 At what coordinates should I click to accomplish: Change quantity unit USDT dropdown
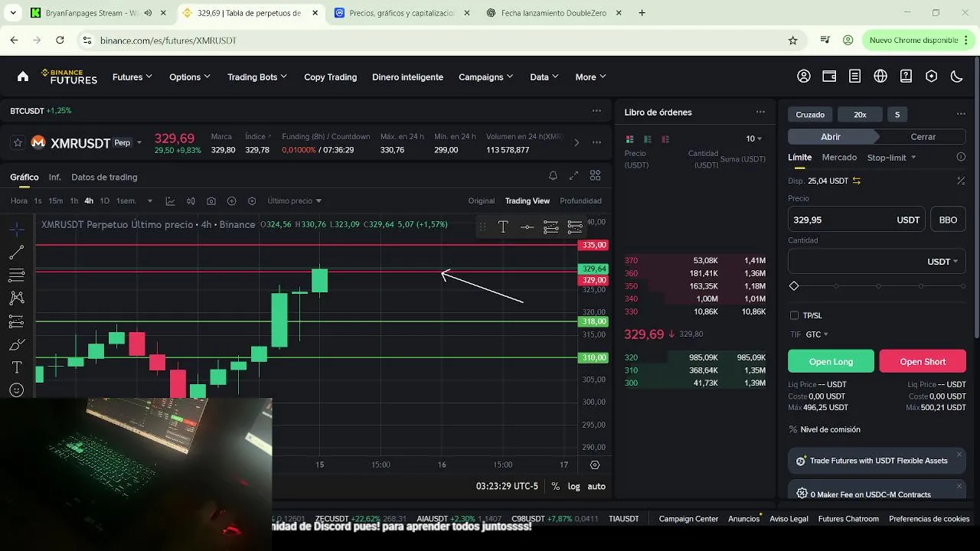(942, 261)
